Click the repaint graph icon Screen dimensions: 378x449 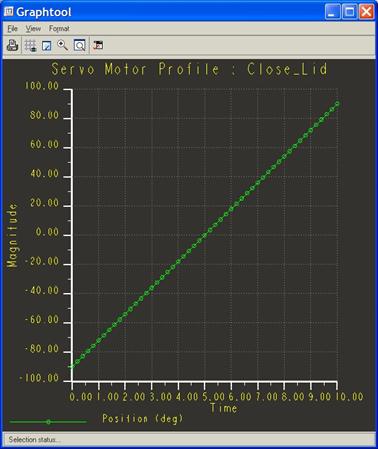click(47, 46)
